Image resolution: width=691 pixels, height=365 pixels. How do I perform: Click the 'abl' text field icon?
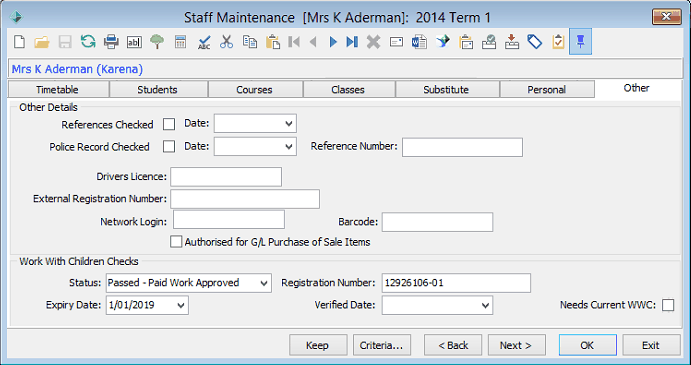134,42
